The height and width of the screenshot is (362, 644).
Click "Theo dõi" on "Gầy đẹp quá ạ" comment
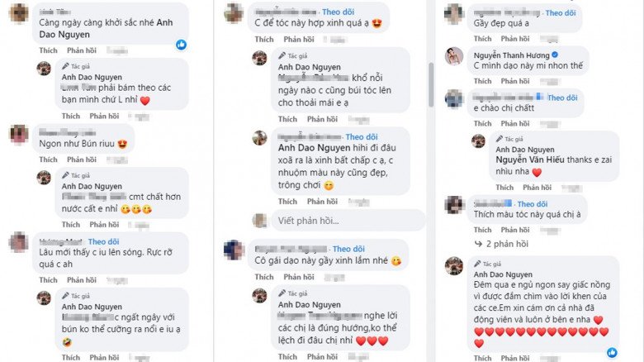click(x=561, y=13)
